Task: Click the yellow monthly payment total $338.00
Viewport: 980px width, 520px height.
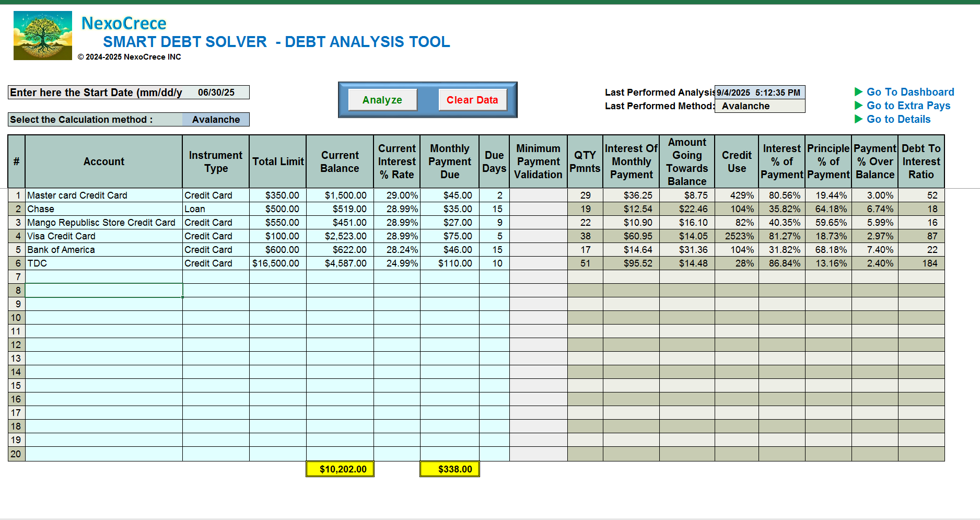Action: pyautogui.click(x=450, y=469)
